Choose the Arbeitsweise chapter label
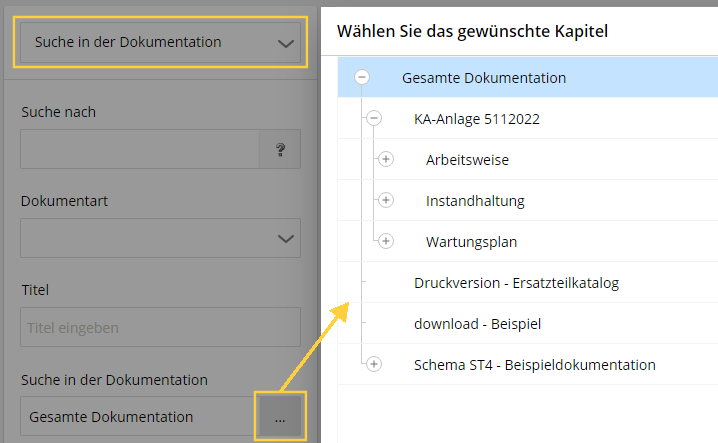This screenshot has height=443, width=718. coord(467,160)
